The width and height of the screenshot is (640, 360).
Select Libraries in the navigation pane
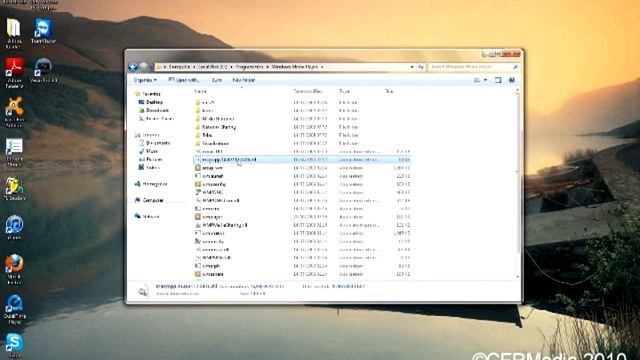tap(147, 135)
